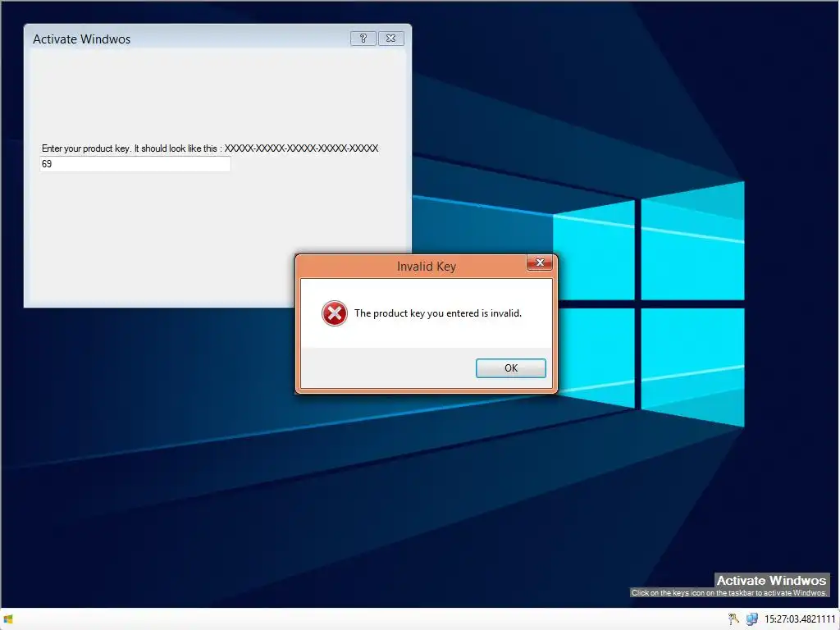Click the 'Enter your product key' instruction text
The image size is (840, 630).
[x=210, y=148]
